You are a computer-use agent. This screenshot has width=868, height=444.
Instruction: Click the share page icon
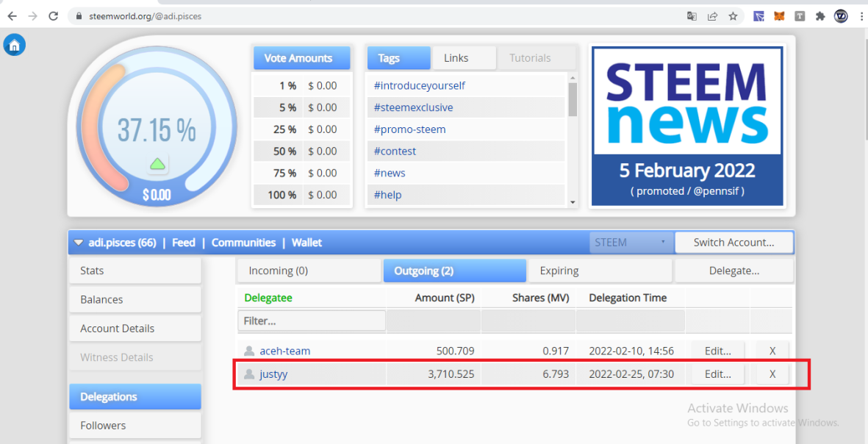pos(712,16)
